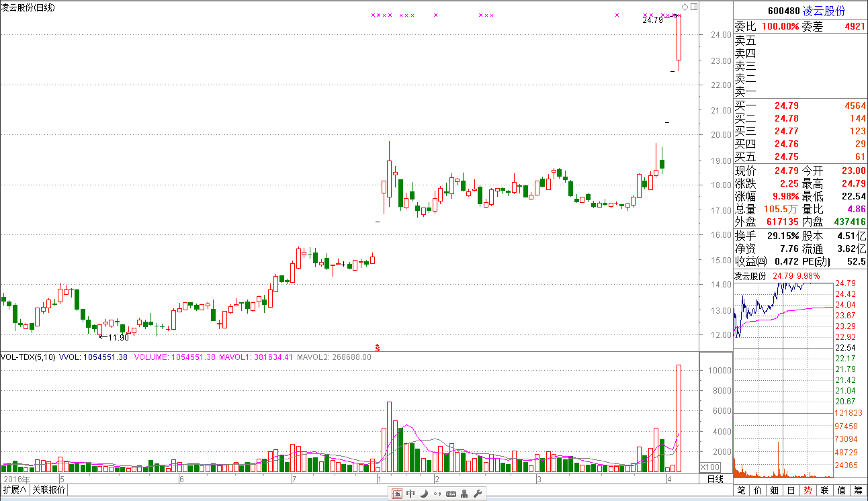Click the 买二 bid price 24.78

click(787, 119)
